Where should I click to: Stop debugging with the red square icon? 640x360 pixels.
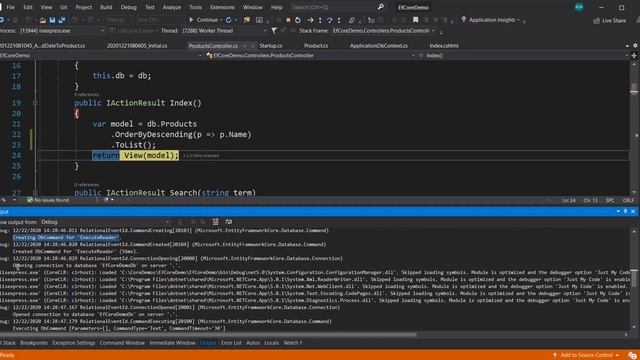coord(288,20)
